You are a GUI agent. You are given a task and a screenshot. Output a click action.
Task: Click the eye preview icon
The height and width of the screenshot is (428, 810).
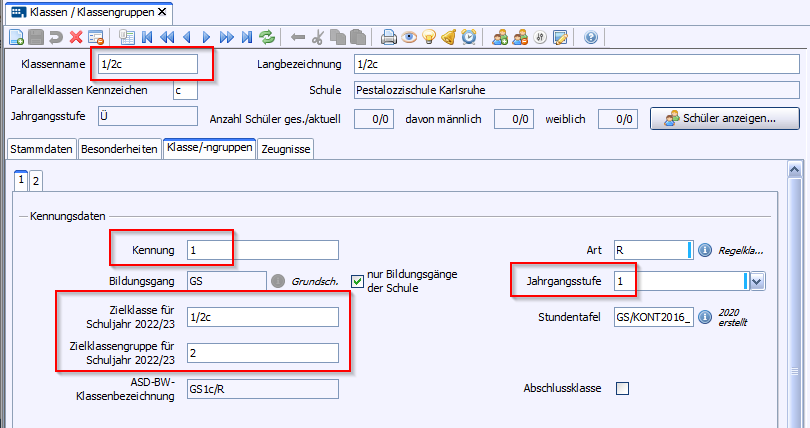click(x=409, y=38)
